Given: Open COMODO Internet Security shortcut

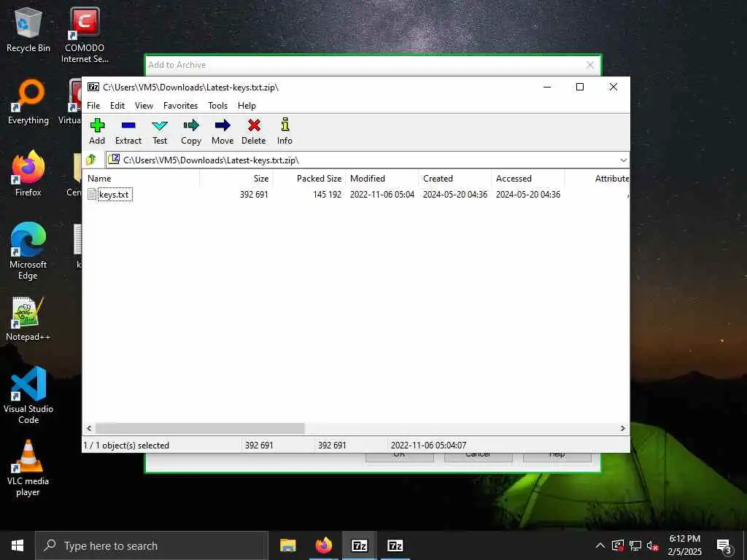Looking at the screenshot, I should 85,35.
